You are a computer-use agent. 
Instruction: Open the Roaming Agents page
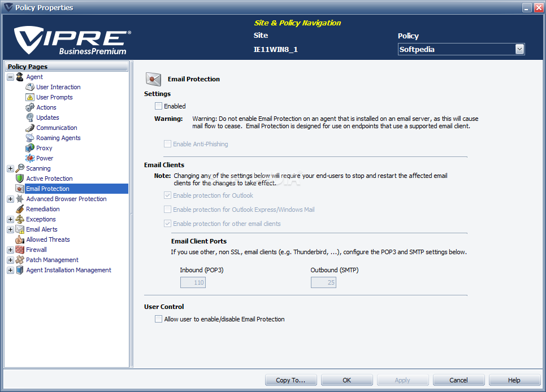[58, 138]
